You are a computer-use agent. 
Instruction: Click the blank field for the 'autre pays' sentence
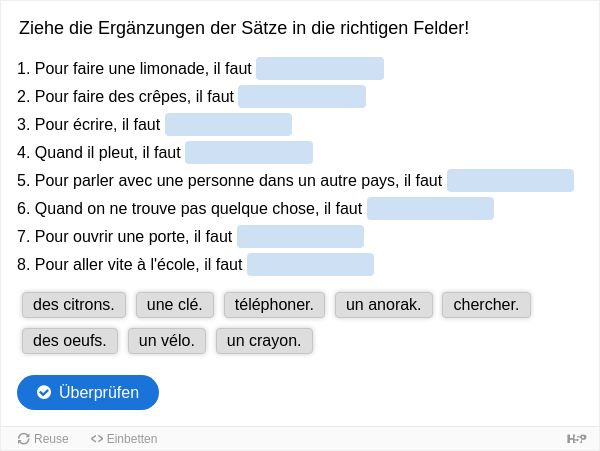510,180
